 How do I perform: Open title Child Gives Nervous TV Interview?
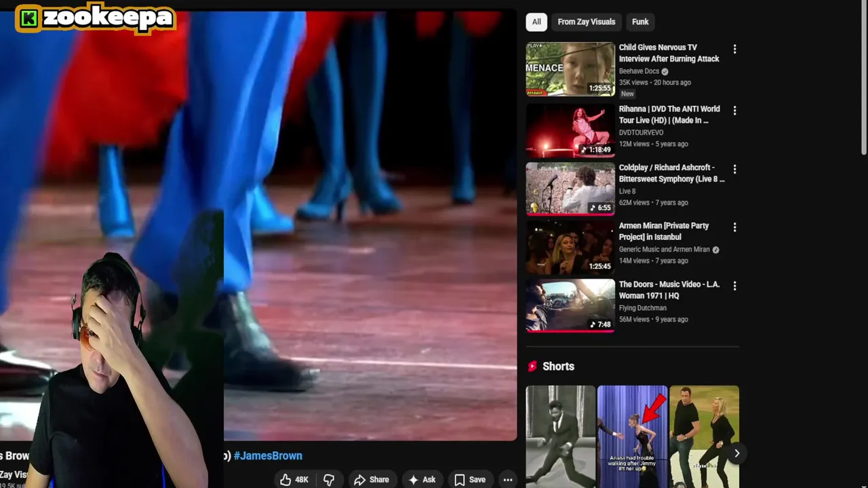tap(669, 53)
